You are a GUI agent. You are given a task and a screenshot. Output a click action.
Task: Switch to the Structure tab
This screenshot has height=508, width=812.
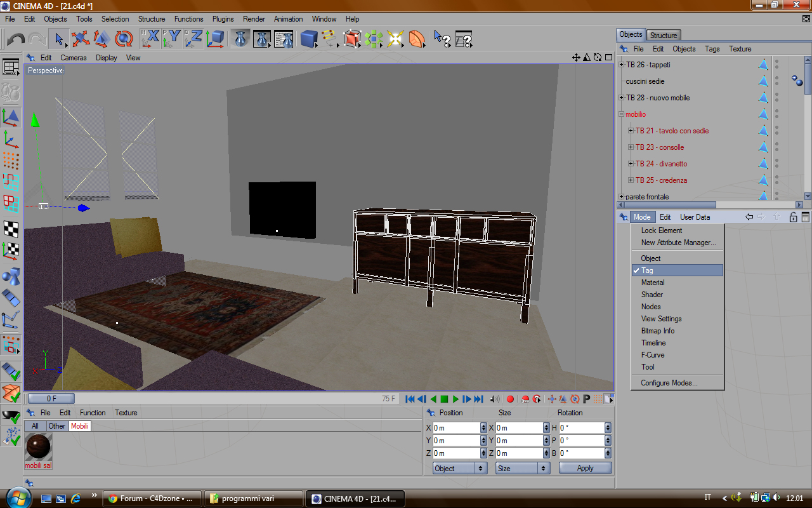click(x=664, y=35)
